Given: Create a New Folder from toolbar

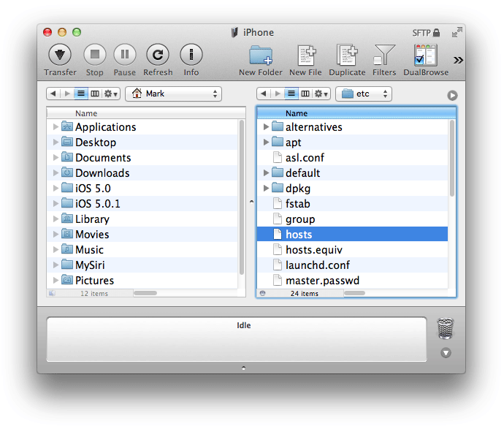Looking at the screenshot, I should 260,56.
